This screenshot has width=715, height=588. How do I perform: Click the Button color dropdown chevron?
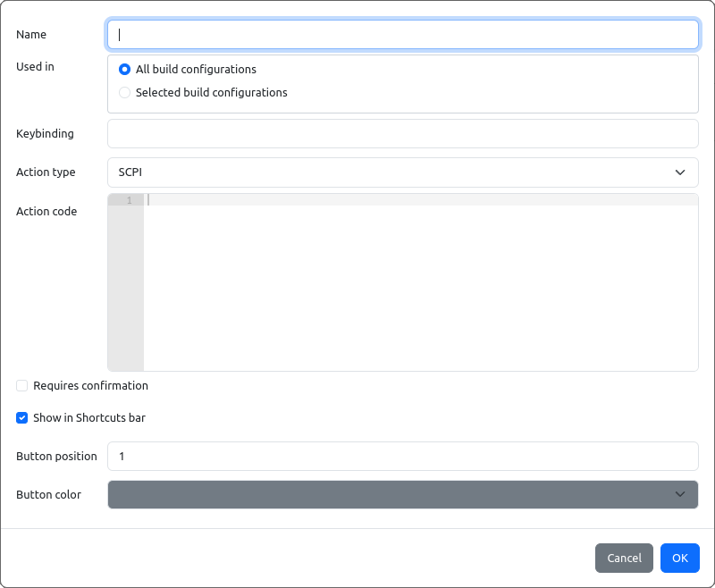coord(680,494)
